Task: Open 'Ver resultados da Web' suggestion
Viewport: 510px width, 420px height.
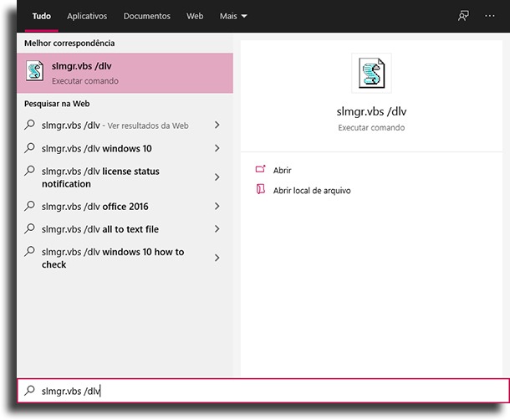Action: (x=125, y=125)
